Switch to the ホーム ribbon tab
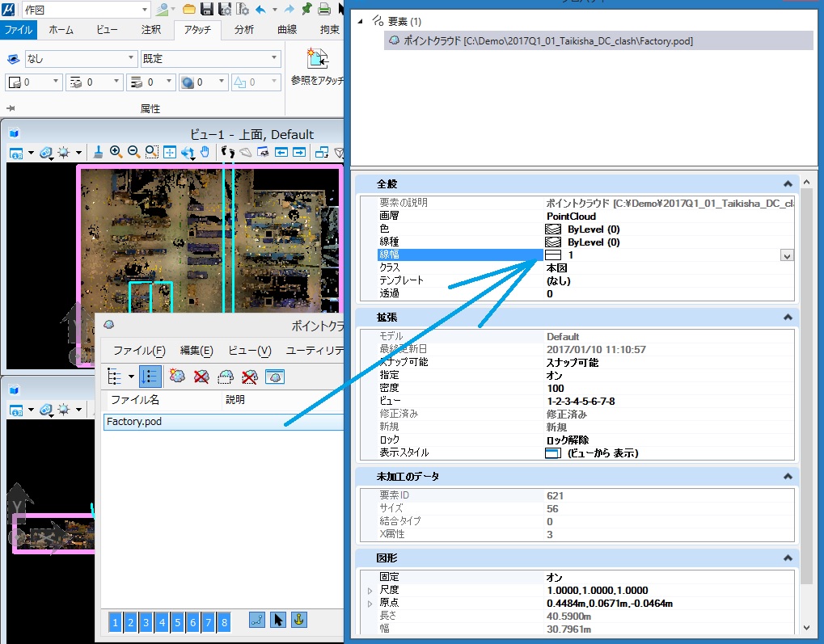The width and height of the screenshot is (824, 644). (x=61, y=29)
